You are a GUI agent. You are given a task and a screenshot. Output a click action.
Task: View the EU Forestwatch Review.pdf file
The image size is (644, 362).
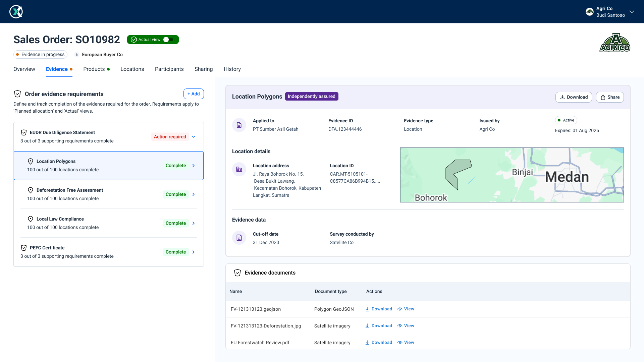[406, 343]
